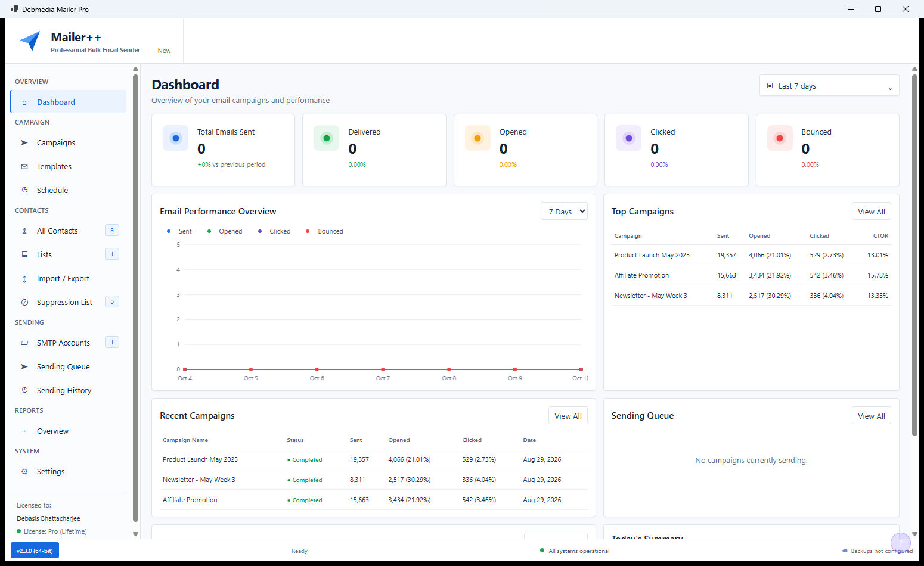Viewport: 924px width, 566px height.
Task: Toggle the Opened series in chart legend
Action: pyautogui.click(x=225, y=231)
